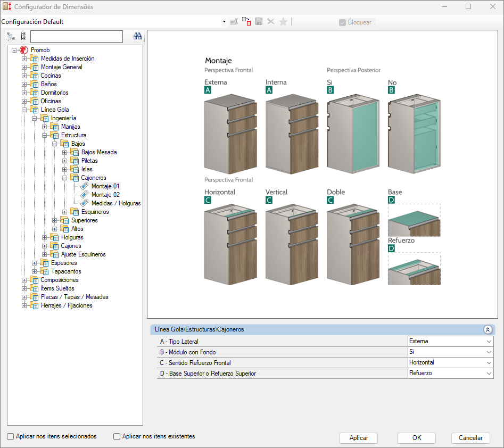Select Montaje 02 in the tree
The image size is (504, 448).
[x=105, y=195]
